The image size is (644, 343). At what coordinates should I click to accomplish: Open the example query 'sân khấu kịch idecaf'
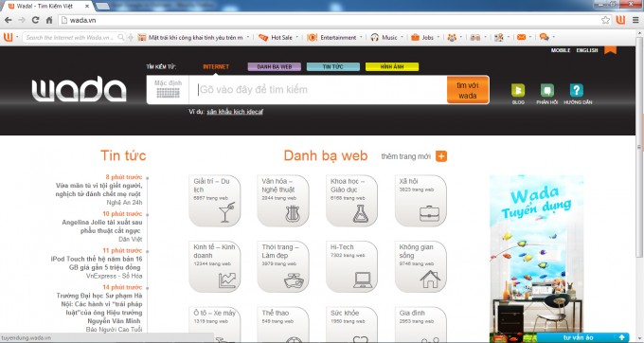click(235, 111)
